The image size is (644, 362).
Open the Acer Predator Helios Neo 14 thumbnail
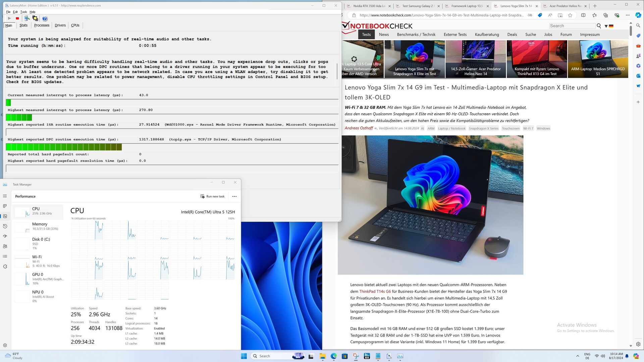(x=475, y=59)
